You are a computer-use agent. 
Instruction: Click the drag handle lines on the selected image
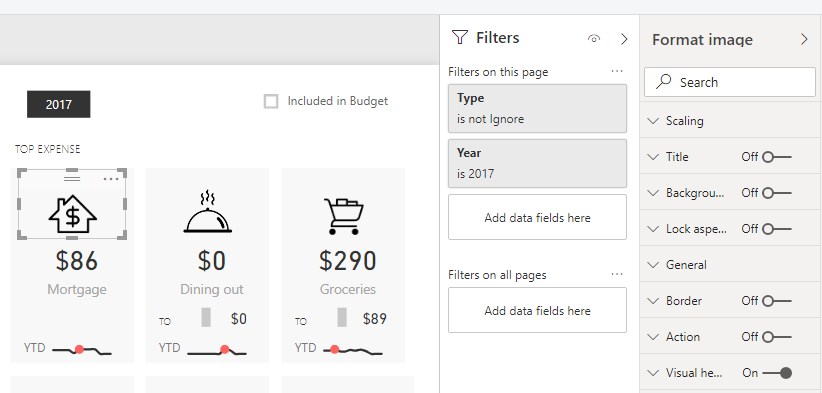(x=72, y=179)
